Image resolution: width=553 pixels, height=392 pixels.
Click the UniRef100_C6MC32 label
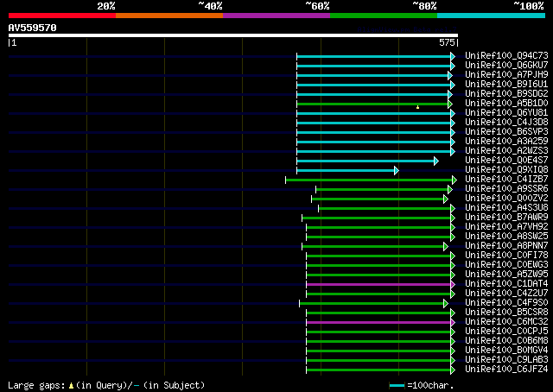[x=507, y=322]
